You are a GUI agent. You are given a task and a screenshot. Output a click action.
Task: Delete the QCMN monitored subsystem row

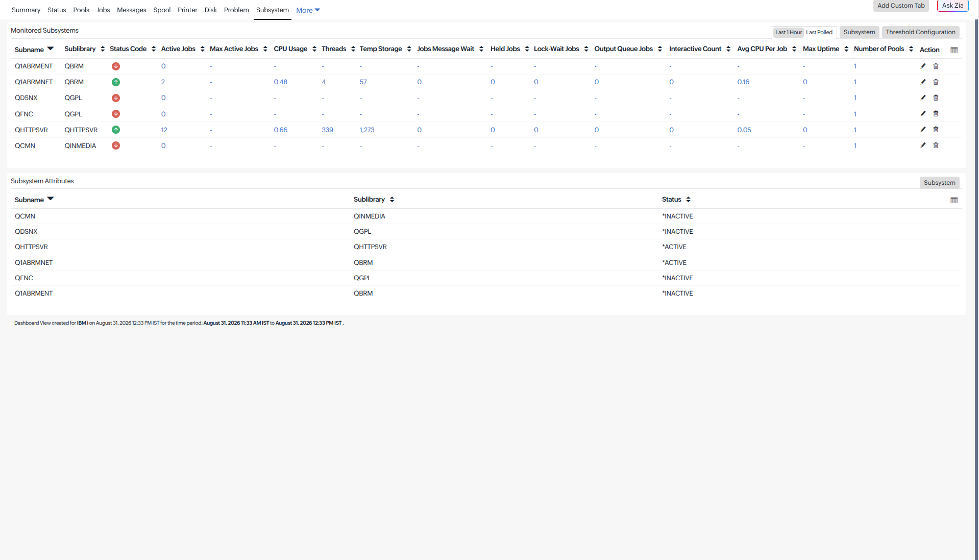936,145
